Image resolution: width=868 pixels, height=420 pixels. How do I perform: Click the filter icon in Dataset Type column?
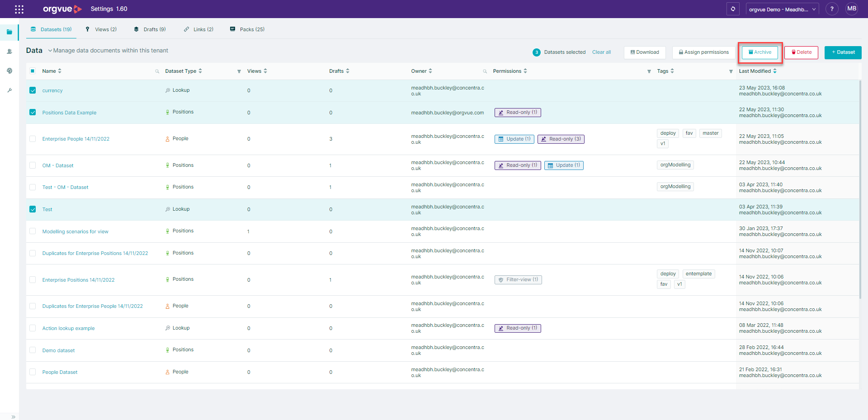(239, 71)
